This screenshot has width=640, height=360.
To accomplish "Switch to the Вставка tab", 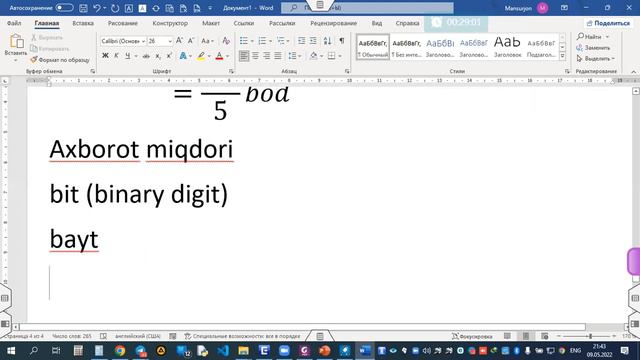I will [x=83, y=23].
